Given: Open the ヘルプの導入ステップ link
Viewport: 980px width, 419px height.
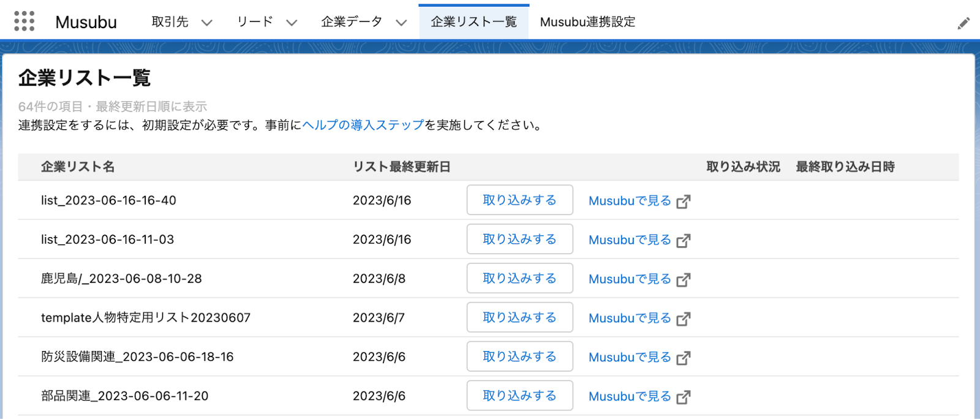Looking at the screenshot, I should tap(363, 126).
